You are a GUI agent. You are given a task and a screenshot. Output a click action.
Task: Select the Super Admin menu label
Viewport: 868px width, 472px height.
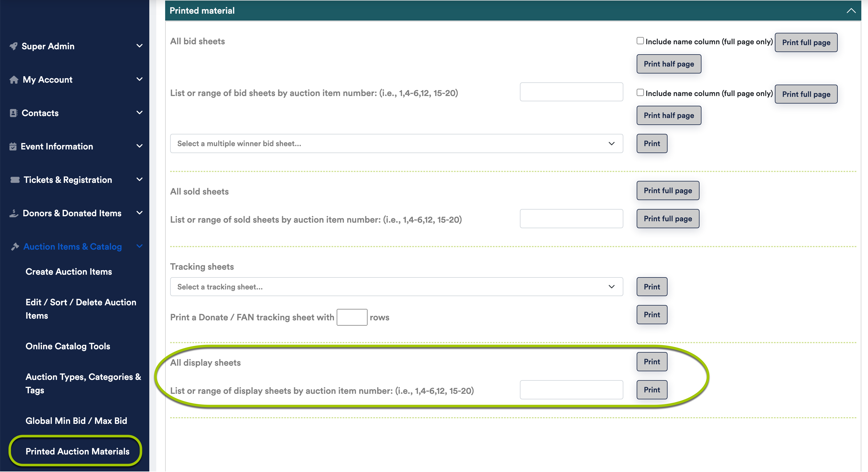pyautogui.click(x=48, y=46)
